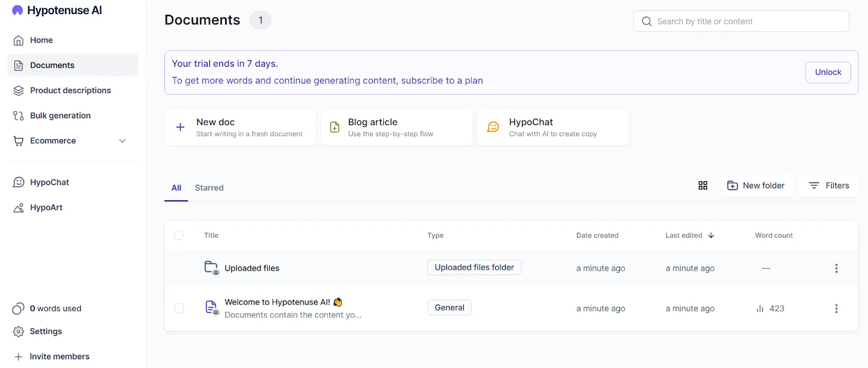Click the search magnifier icon
Screen dimensions: 868x368
point(647,21)
